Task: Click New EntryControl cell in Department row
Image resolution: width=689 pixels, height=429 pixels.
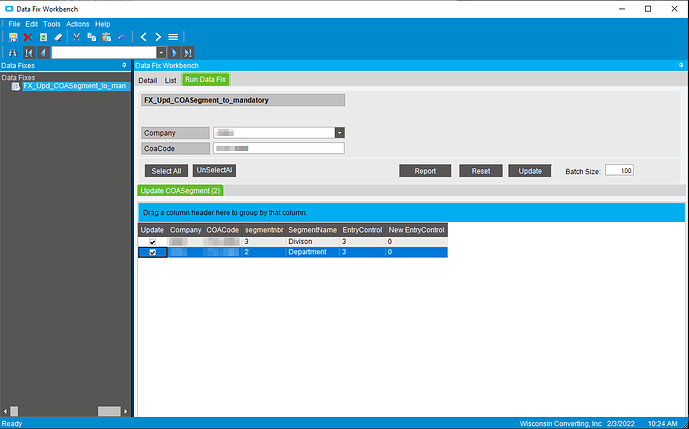Action: click(x=416, y=252)
